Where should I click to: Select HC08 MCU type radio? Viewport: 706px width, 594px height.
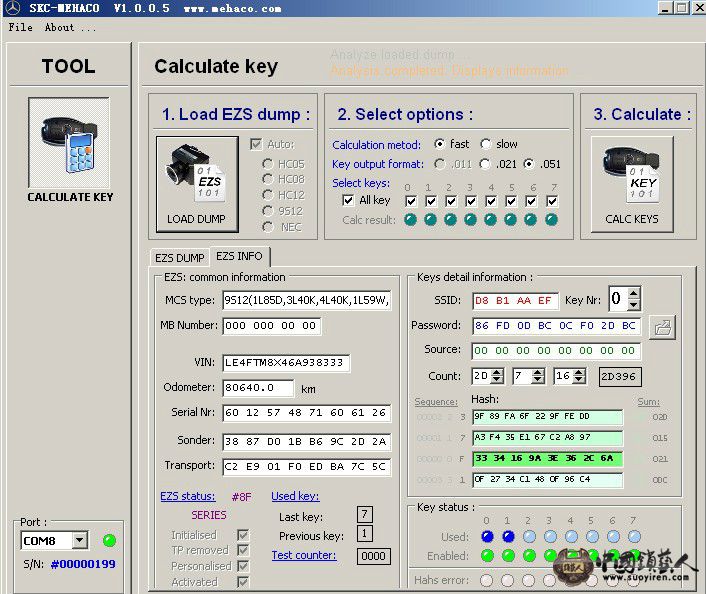268,179
